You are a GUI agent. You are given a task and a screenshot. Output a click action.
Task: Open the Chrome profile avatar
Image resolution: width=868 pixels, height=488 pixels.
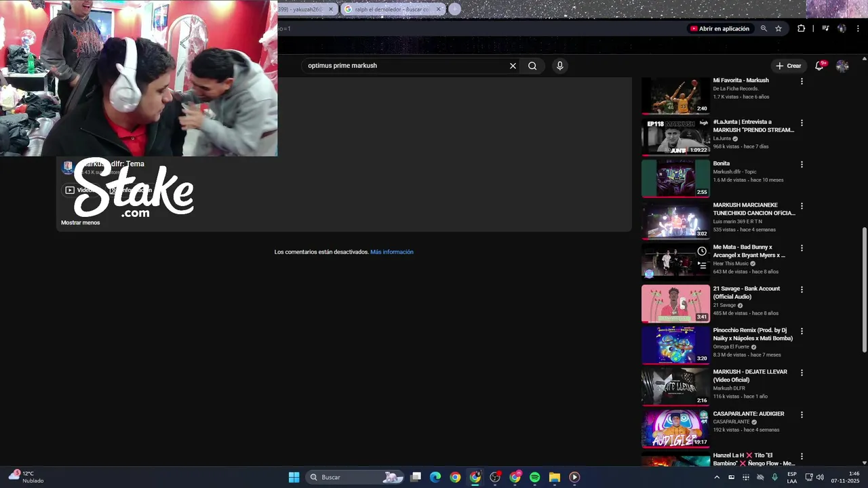pos(842,28)
